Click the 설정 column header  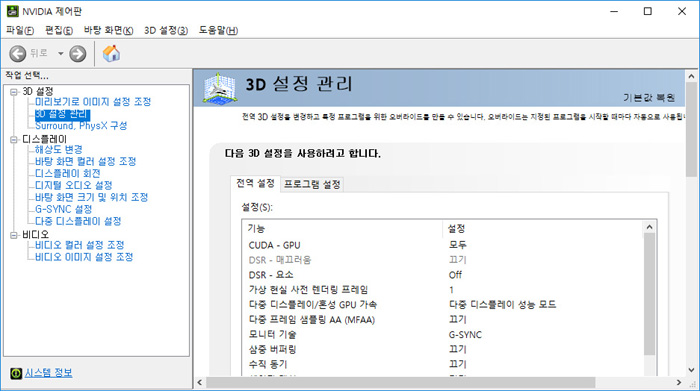point(543,229)
